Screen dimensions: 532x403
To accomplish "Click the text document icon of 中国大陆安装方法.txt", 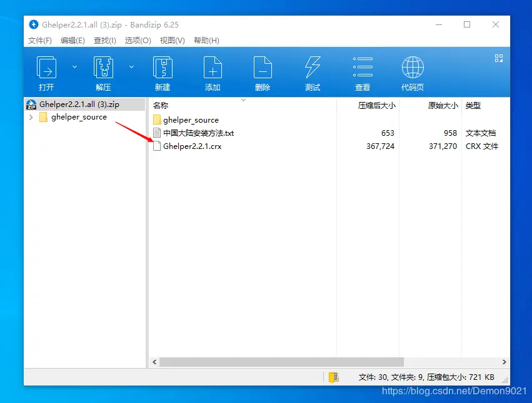I will click(x=157, y=133).
